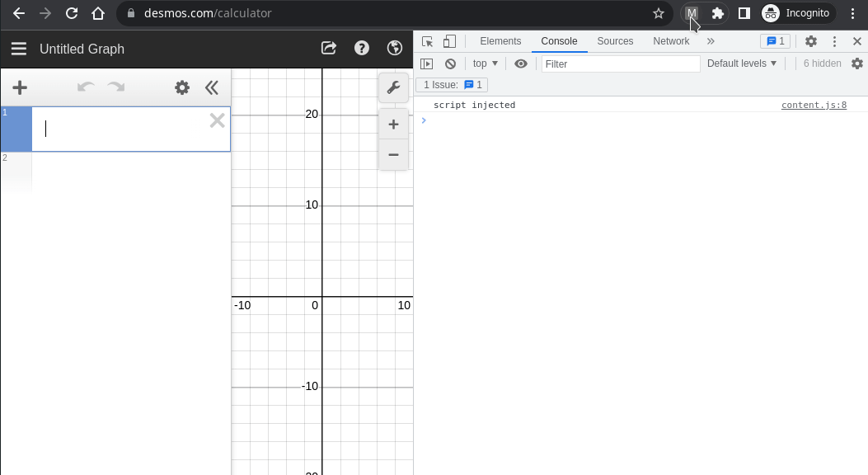Show more DevTools tabs chevron
868x475 pixels.
tap(711, 41)
